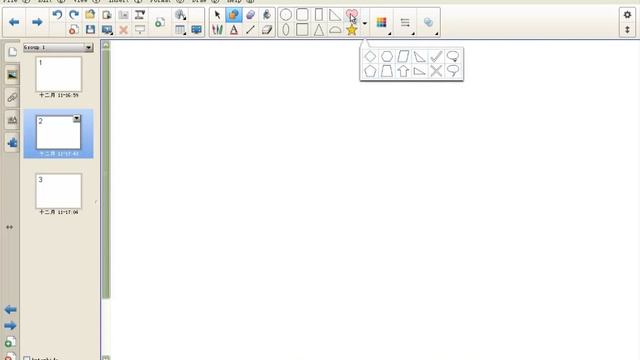Image resolution: width=640 pixels, height=360 pixels.
Task: Open the Attachments tab with the paperclip icon
Action: tap(12, 98)
